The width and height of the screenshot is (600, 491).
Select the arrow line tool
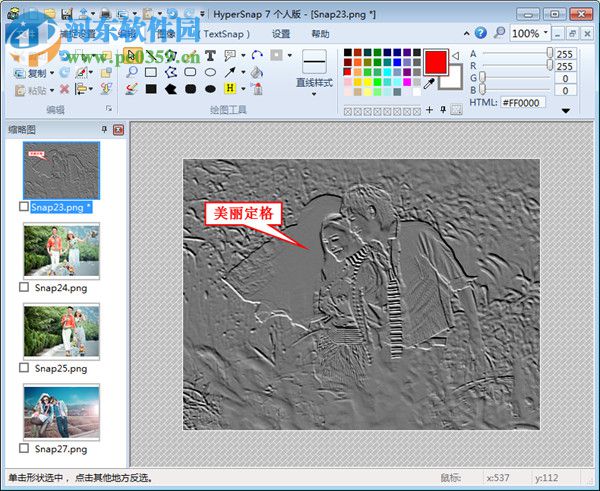click(230, 72)
